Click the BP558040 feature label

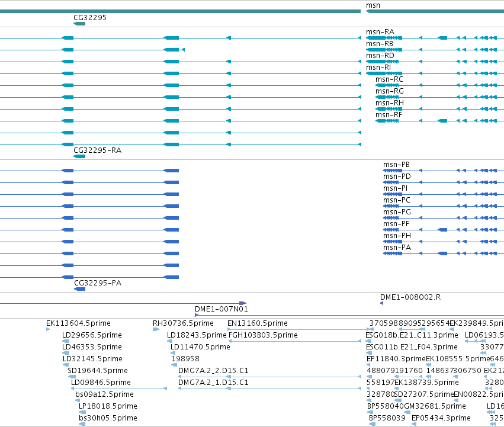coord(386,406)
